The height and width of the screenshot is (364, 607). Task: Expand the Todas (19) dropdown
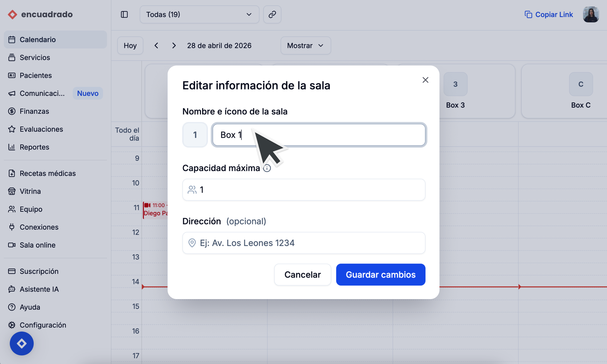[x=199, y=15]
